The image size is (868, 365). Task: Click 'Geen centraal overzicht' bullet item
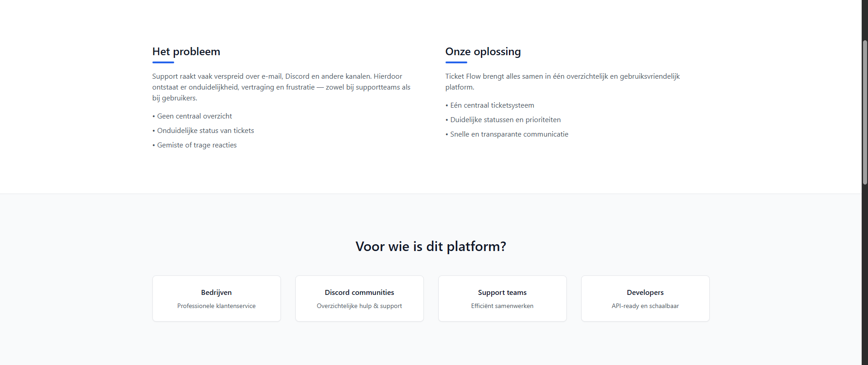tap(194, 116)
